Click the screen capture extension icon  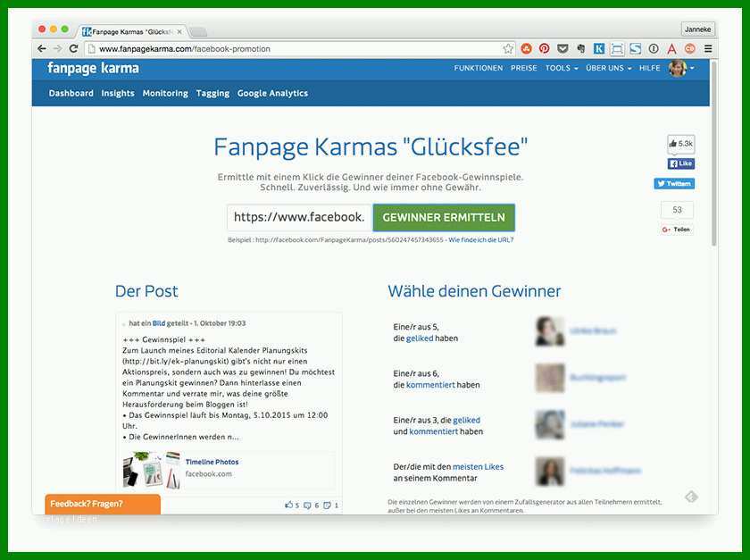[617, 48]
